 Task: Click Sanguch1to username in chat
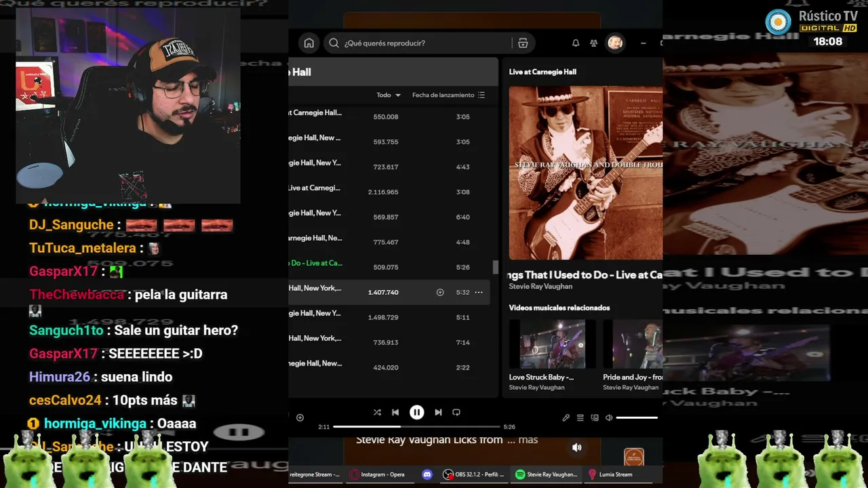66,331
